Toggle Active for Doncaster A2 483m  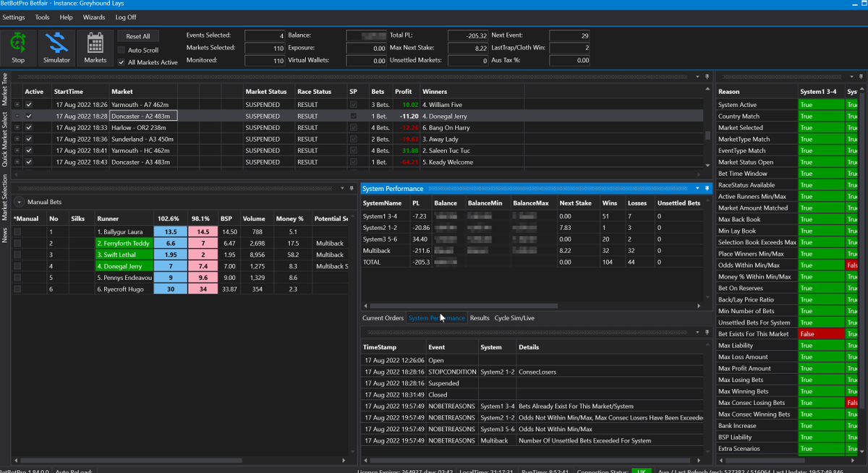click(29, 116)
